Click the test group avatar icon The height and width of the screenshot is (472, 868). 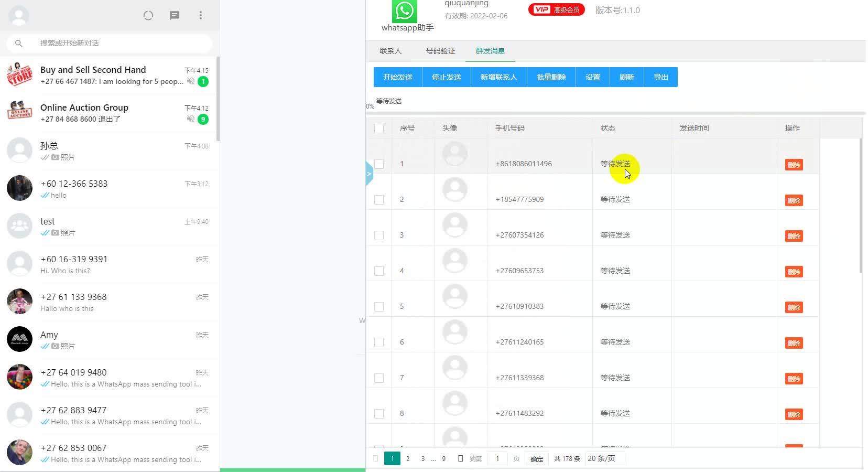[20, 226]
